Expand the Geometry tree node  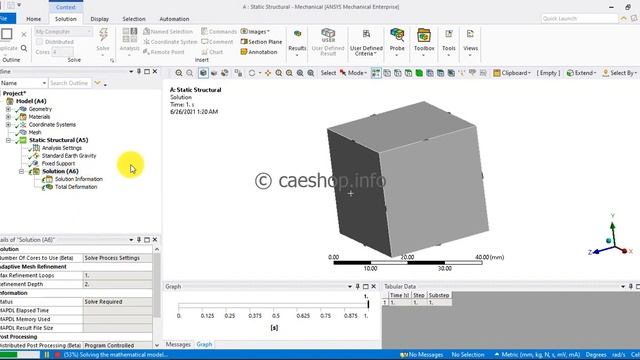point(8,109)
